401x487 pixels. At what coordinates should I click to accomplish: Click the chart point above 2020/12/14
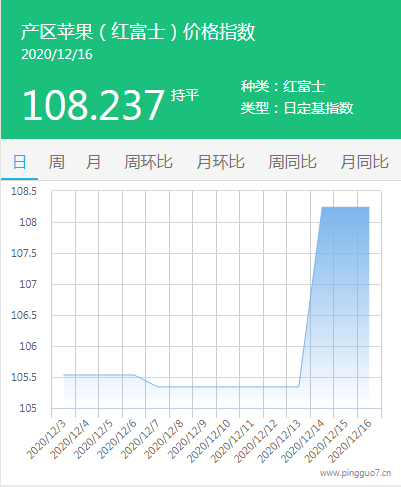tap(322, 207)
